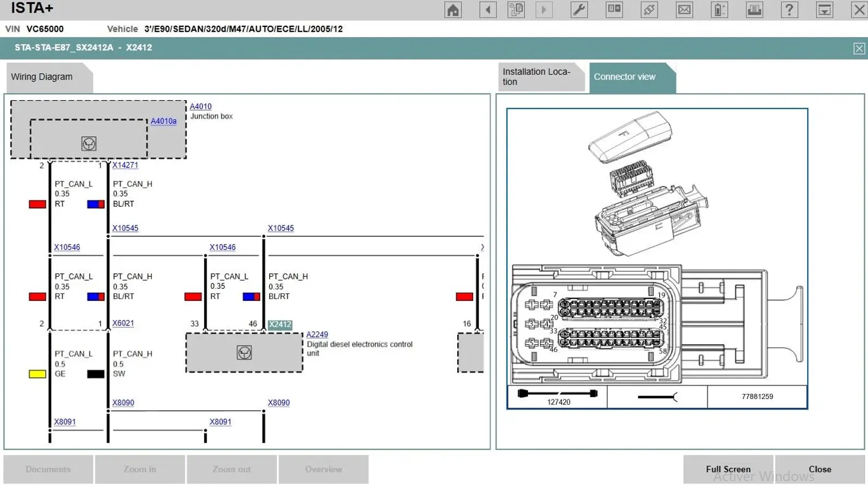This screenshot has width=868, height=486.
Task: Open the envelope feedback icon
Action: click(684, 10)
